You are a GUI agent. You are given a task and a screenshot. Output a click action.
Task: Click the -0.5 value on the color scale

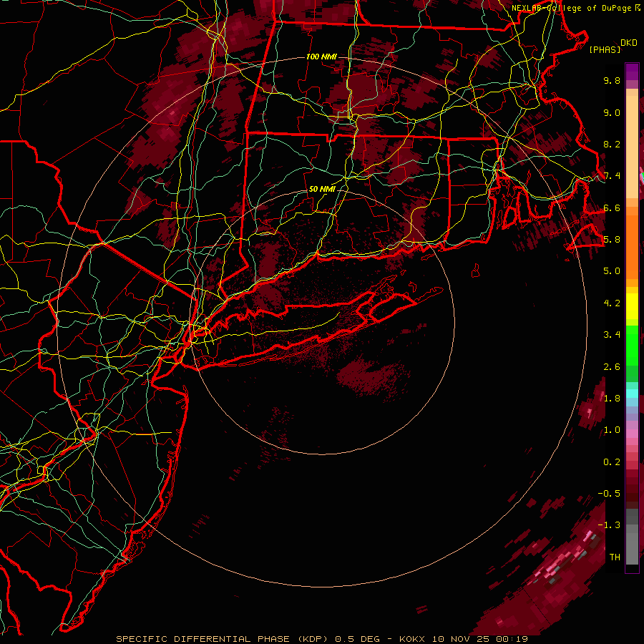click(x=609, y=494)
